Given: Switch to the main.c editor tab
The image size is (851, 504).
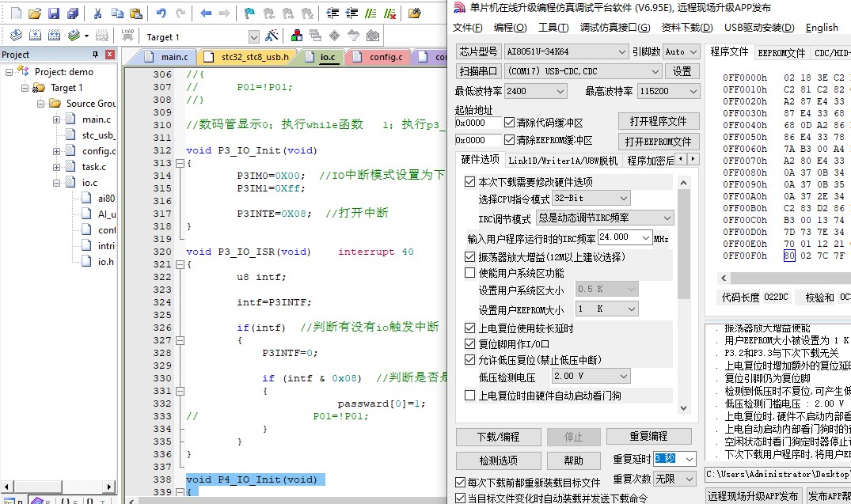Looking at the screenshot, I should 174,57.
